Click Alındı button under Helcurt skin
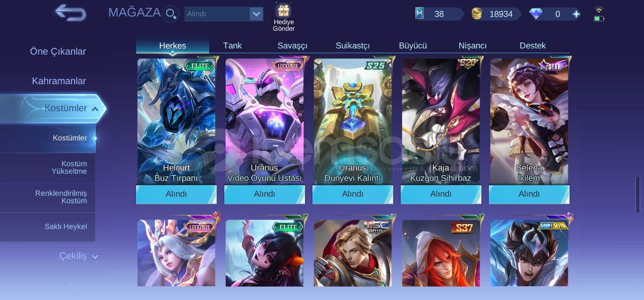The image size is (644, 300). pyautogui.click(x=176, y=194)
